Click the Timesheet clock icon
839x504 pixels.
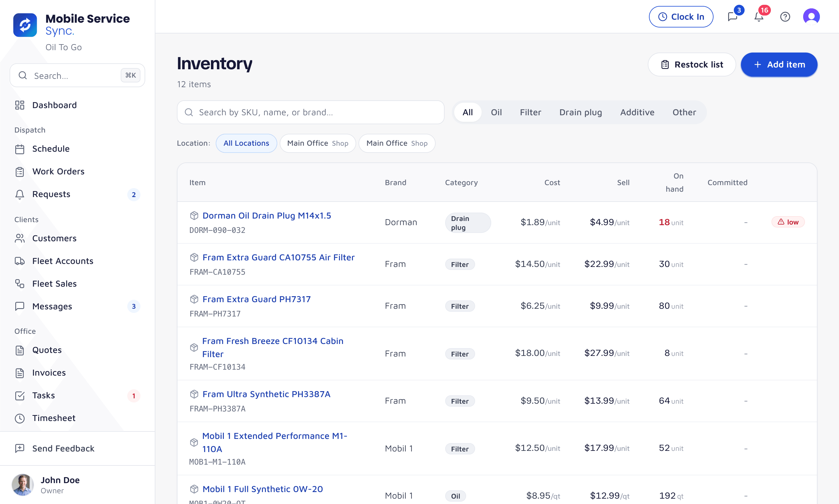coord(20,418)
